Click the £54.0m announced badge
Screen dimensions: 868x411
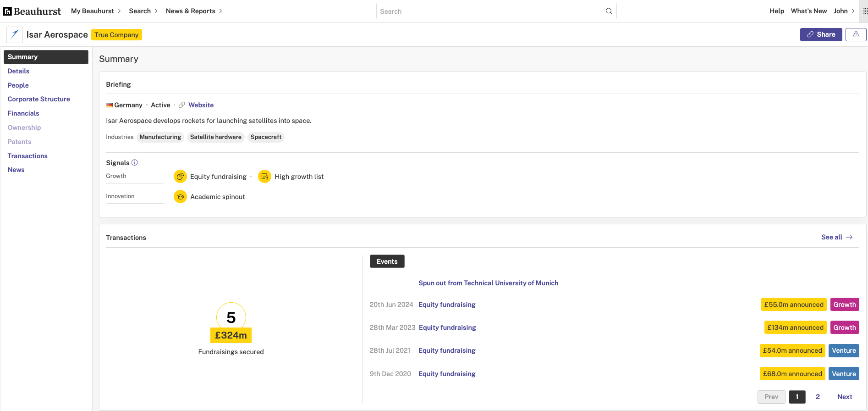click(792, 350)
